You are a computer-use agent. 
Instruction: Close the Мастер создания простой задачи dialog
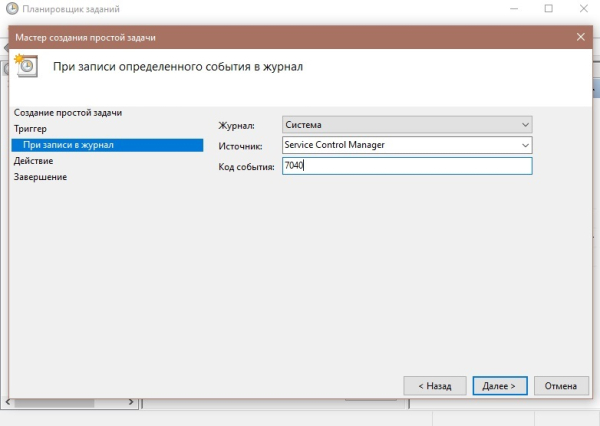pyautogui.click(x=580, y=37)
